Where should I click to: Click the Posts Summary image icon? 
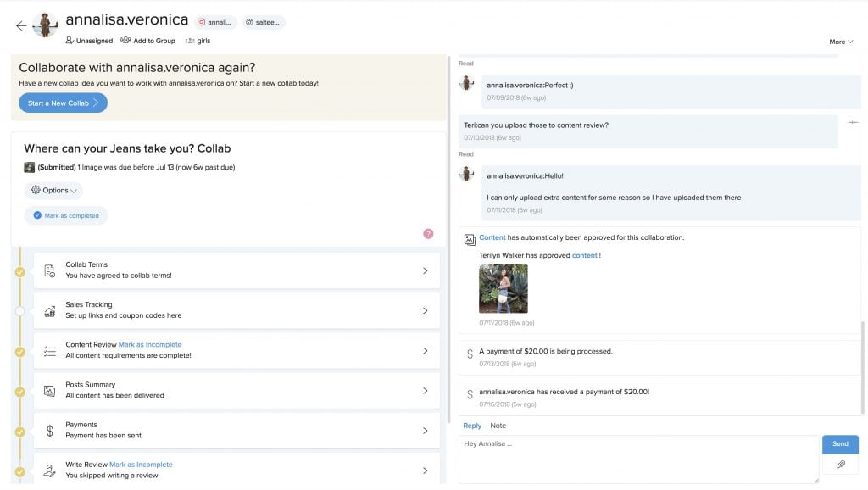pyautogui.click(x=49, y=391)
